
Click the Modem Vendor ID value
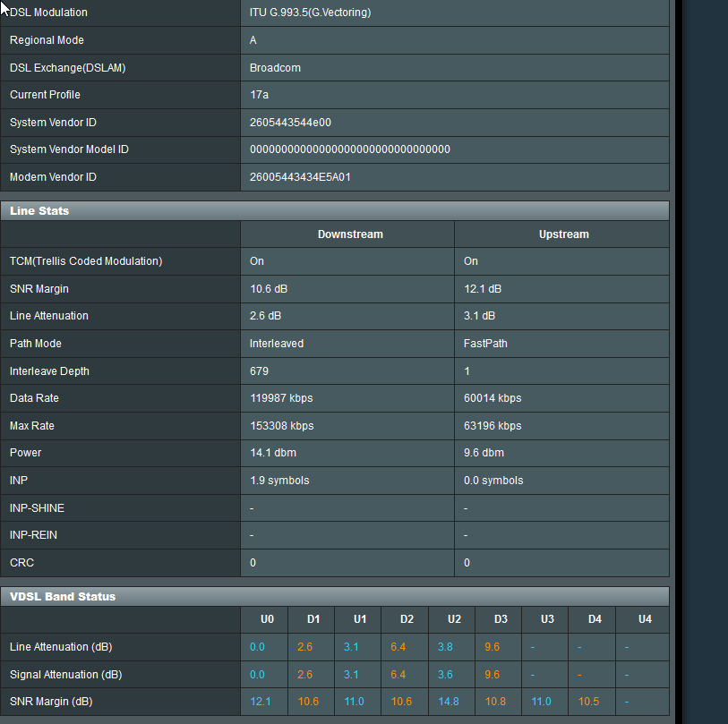pos(300,177)
